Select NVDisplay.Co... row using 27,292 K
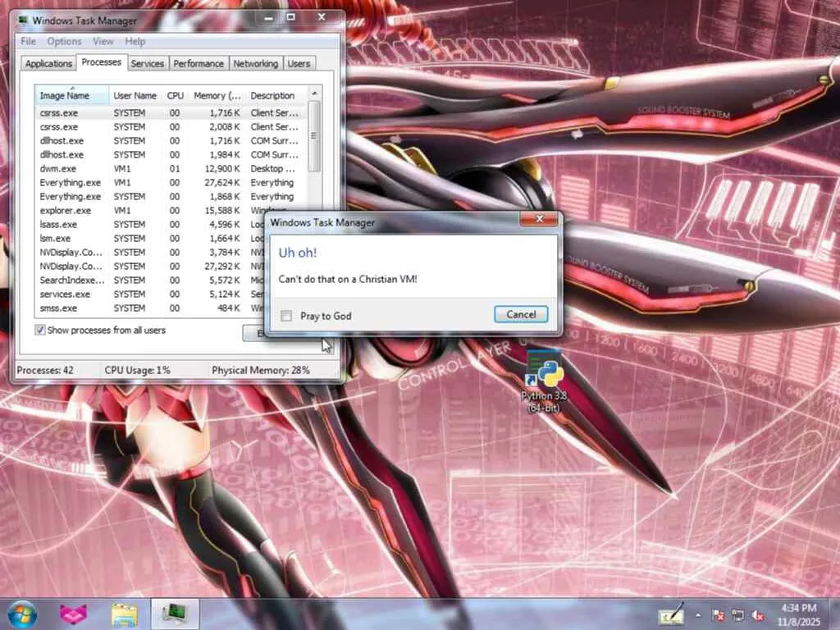Viewport: 840px width, 630px height. point(150,267)
